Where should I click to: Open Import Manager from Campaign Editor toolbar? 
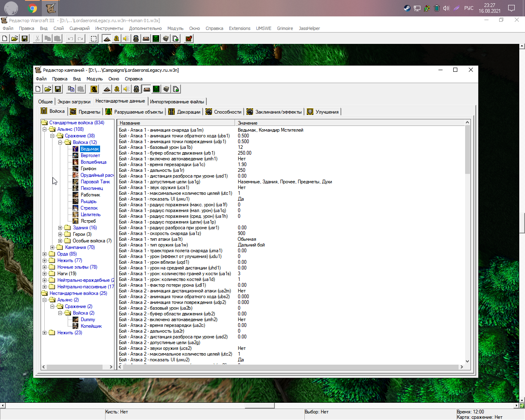(176, 89)
